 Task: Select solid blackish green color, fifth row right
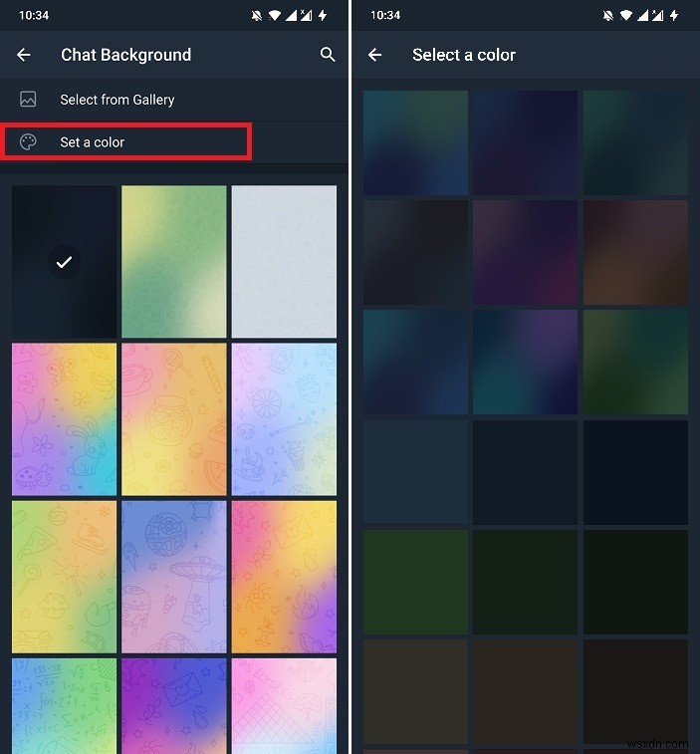point(635,582)
